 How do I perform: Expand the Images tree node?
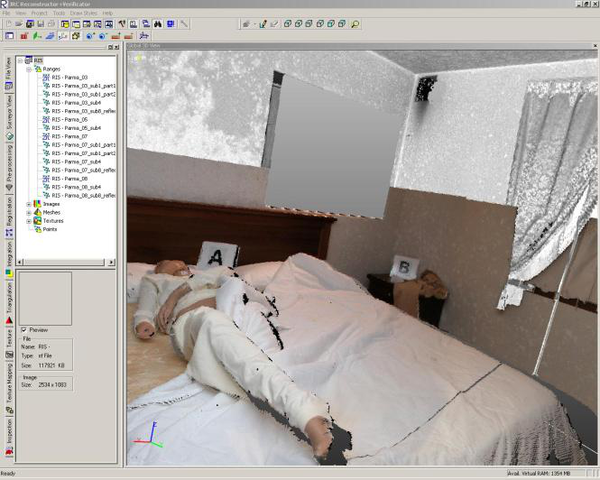29,204
